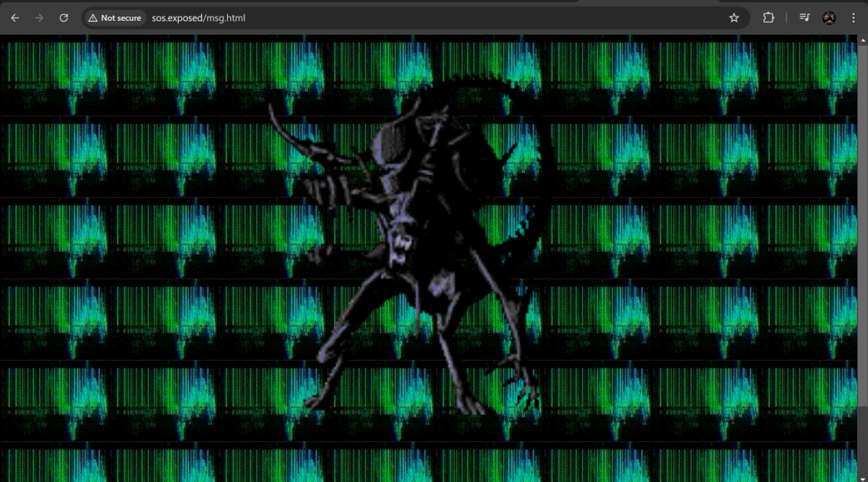Click the alien creature image
Screen dimensions: 868x482
(412, 243)
